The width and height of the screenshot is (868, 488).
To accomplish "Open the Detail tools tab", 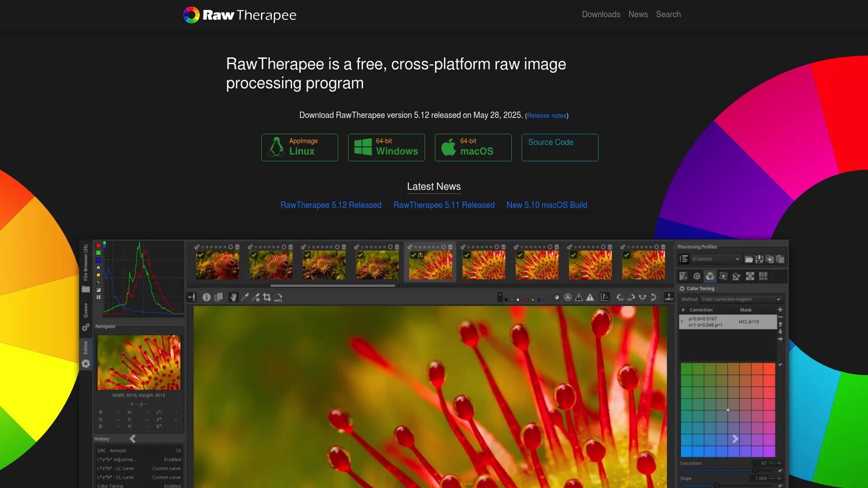I will coord(697,276).
